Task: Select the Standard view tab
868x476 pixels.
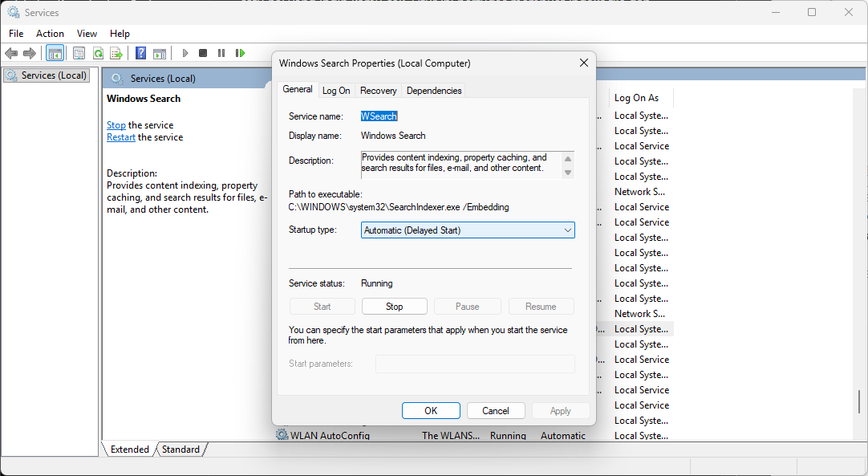Action: coord(180,450)
